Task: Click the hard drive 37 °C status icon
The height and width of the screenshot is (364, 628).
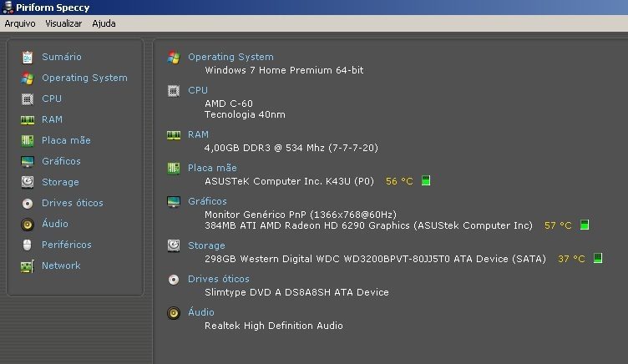Action: click(x=598, y=258)
